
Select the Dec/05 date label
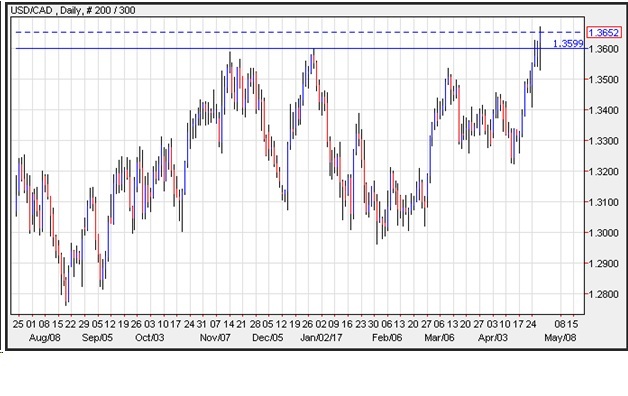coord(268,338)
